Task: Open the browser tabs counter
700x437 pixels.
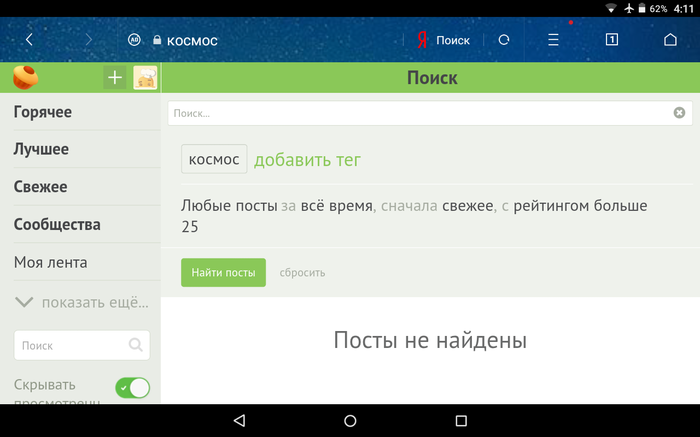Action: click(x=612, y=40)
